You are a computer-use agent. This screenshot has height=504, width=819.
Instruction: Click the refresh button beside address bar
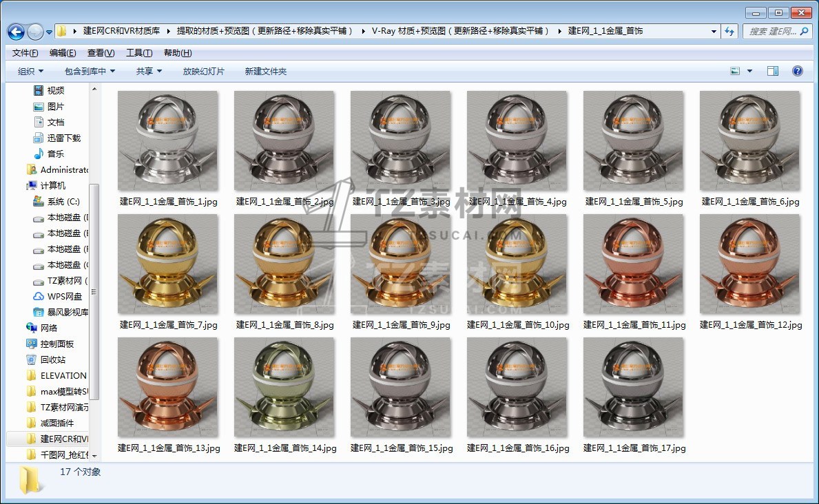[729, 32]
